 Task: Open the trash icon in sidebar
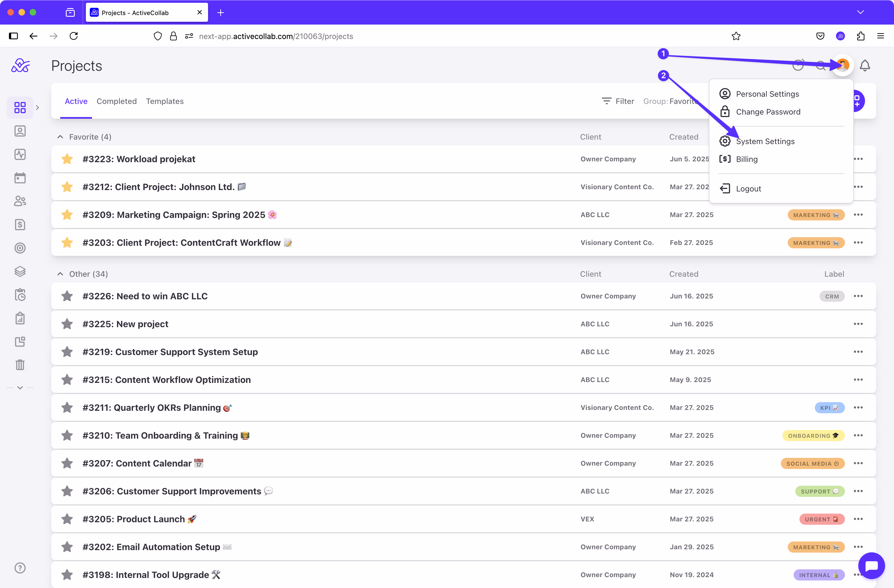(x=20, y=365)
